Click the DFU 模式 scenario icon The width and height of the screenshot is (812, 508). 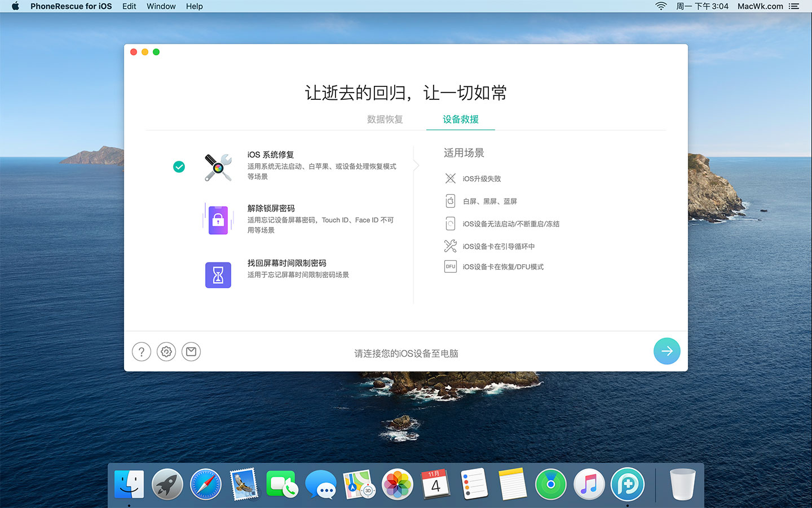(x=450, y=266)
